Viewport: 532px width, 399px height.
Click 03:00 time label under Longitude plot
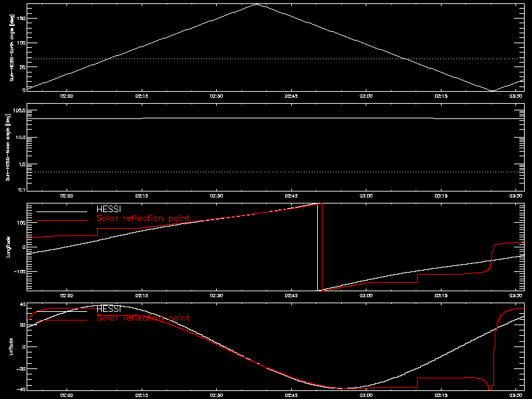366,295
